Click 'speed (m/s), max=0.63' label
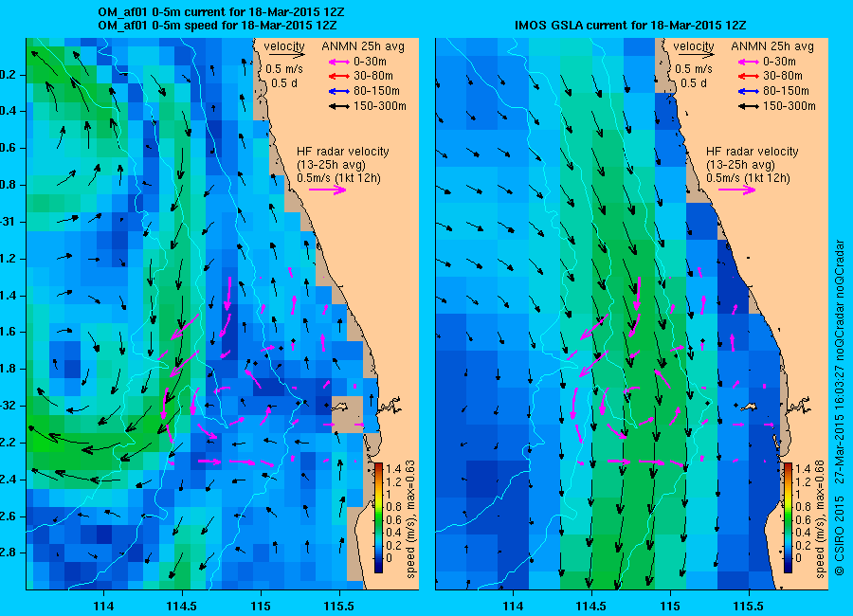 point(410,519)
